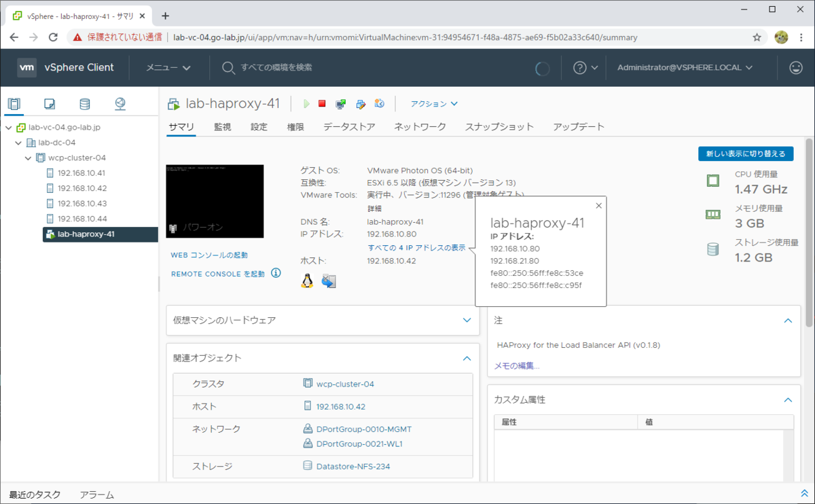Open Networking inventory view icon
Screen dimensions: 815x504
coord(120,104)
